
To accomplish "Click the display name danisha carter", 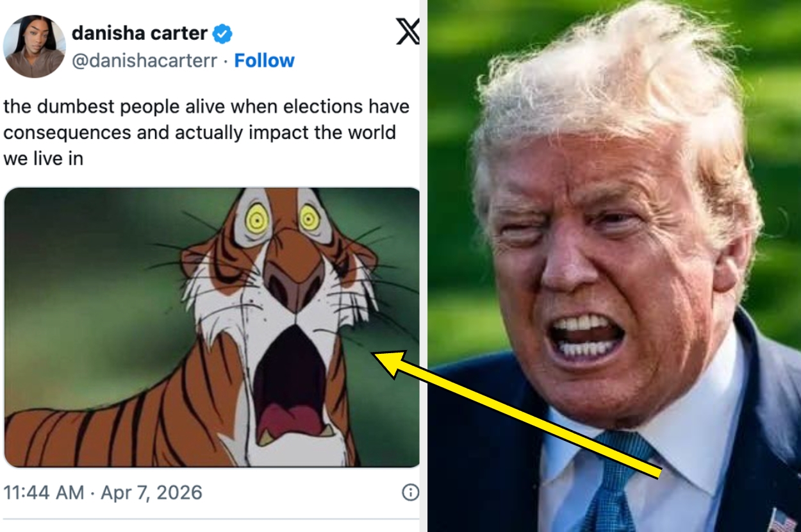I will tap(140, 33).
